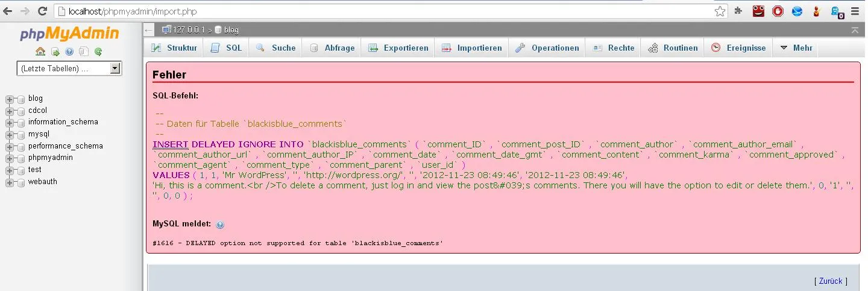Image resolution: width=868 pixels, height=291 pixels.
Task: Click the blog breadcrumb link
Action: (x=231, y=30)
